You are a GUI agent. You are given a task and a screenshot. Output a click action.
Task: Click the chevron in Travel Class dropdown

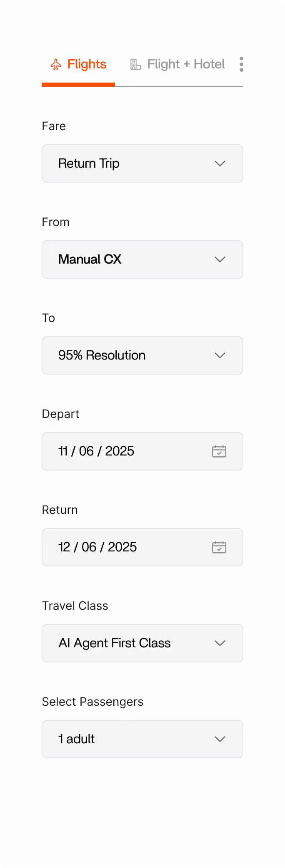coord(220,643)
